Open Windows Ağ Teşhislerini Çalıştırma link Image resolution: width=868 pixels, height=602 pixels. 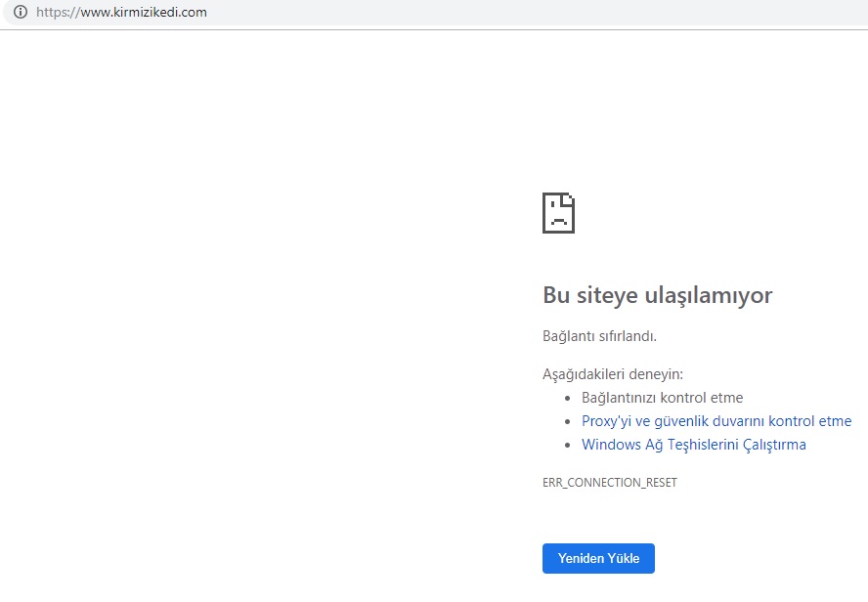tap(693, 445)
